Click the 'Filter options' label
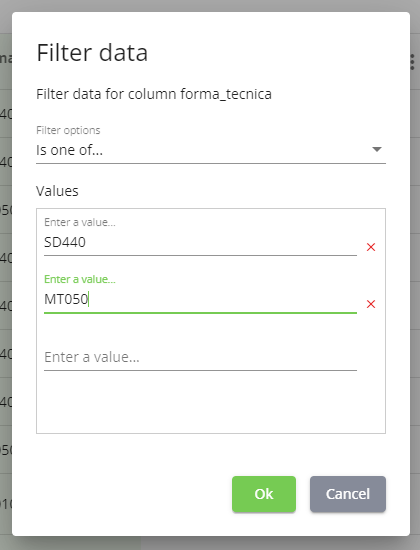This screenshot has height=550, width=420. pyautogui.click(x=68, y=130)
